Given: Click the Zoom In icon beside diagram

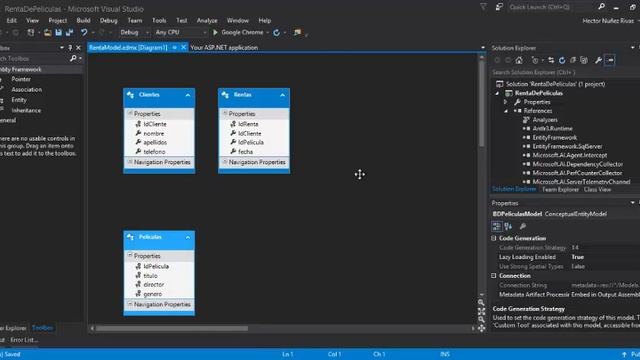Looking at the screenshot, I should pyautogui.click(x=481, y=302).
